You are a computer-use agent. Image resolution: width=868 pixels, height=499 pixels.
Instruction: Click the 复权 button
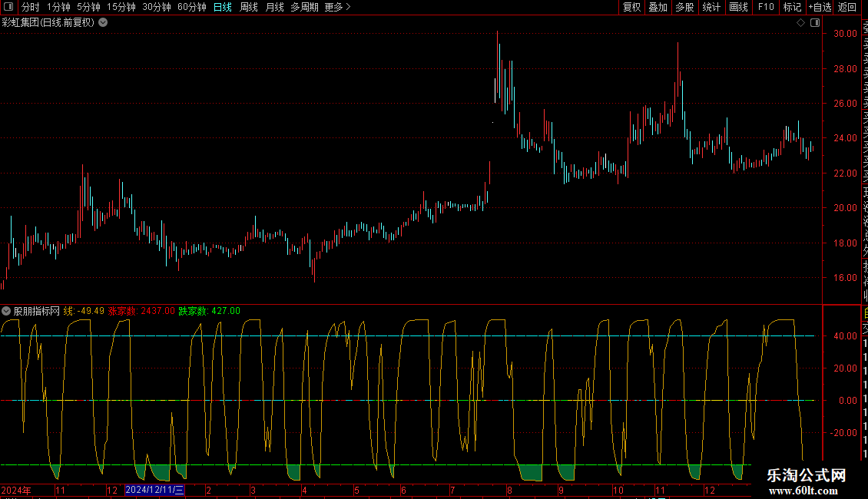(x=631, y=7)
